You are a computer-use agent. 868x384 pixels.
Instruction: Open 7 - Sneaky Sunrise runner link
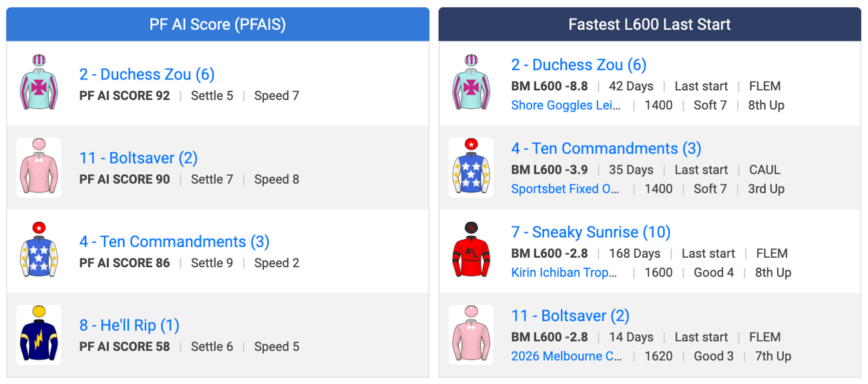click(591, 232)
